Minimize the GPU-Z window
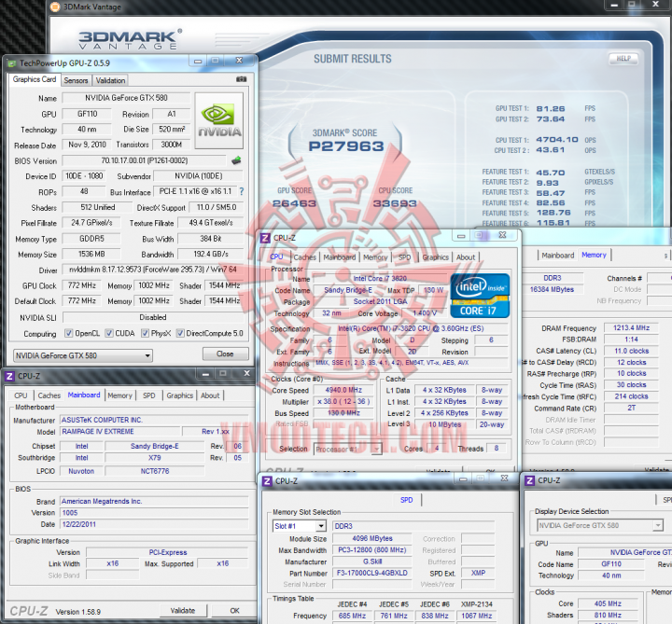The height and width of the screenshot is (624, 672). [x=198, y=62]
